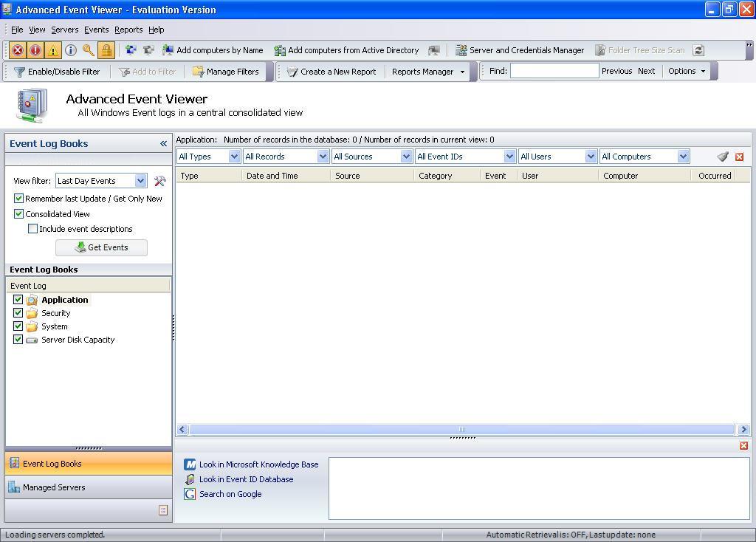The width and height of the screenshot is (756, 542).
Task: Toggle the yellow Warning events filter icon
Action: [52, 49]
